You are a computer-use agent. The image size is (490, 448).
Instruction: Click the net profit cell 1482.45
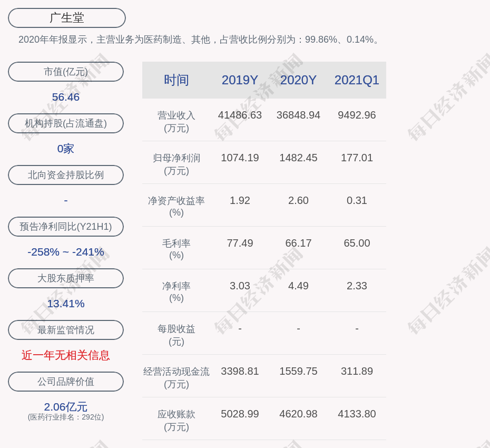[x=298, y=158]
